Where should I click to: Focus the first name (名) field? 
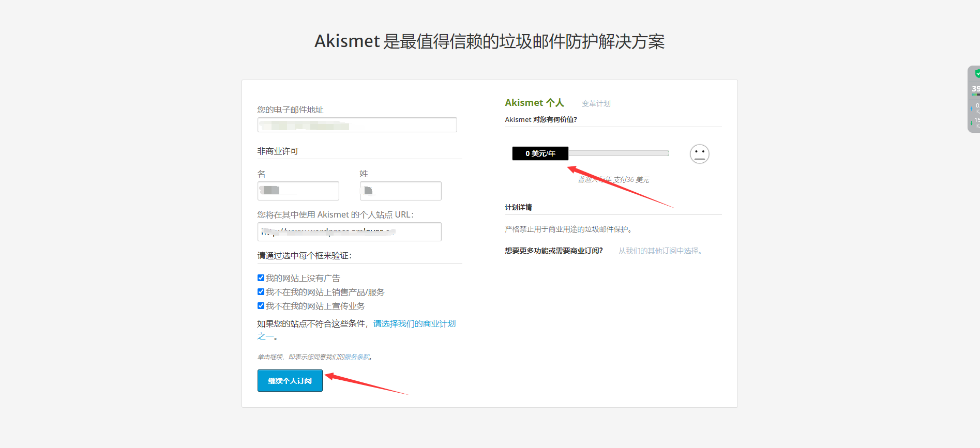(x=298, y=191)
